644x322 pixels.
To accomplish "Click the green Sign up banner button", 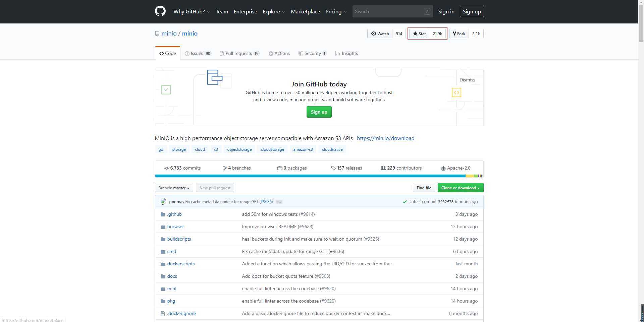I will [x=319, y=112].
